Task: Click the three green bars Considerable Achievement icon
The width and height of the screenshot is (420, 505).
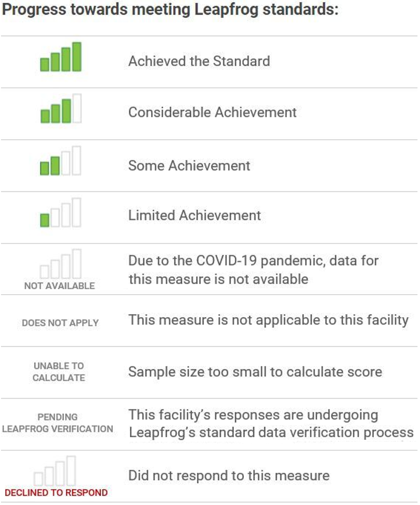Action: click(61, 108)
